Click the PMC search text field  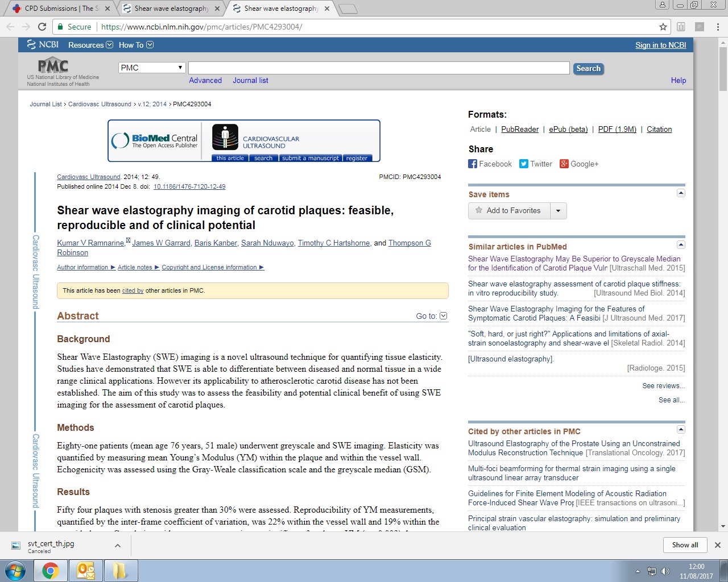point(379,68)
